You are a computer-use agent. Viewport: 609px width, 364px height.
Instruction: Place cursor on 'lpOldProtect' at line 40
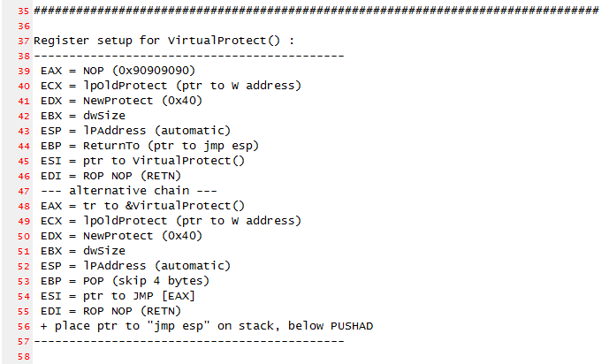125,86
